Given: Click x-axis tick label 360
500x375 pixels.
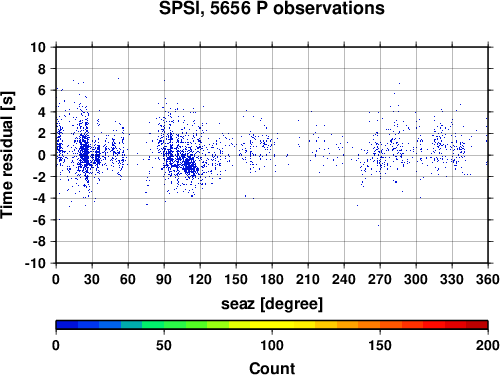Looking at the screenshot, I should (x=488, y=279).
